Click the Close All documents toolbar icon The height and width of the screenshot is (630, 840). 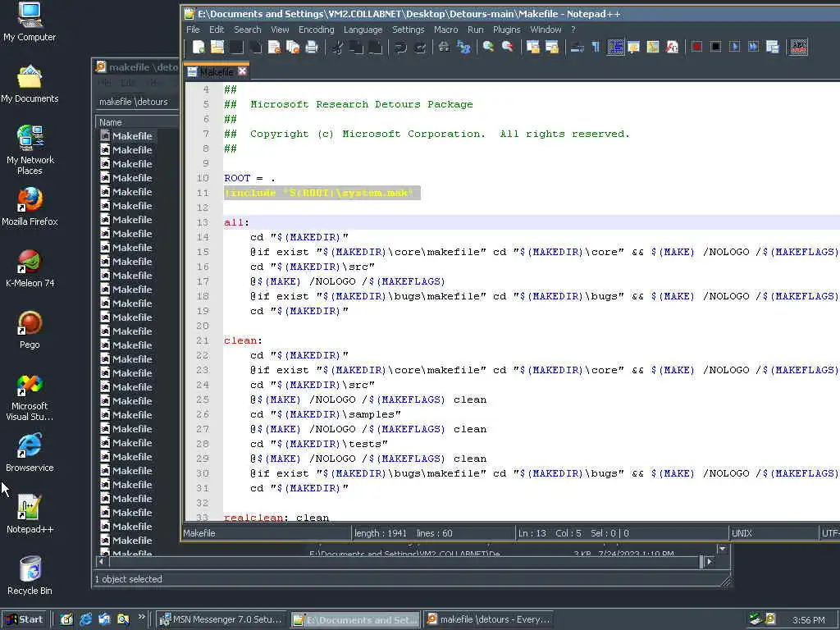click(x=293, y=47)
